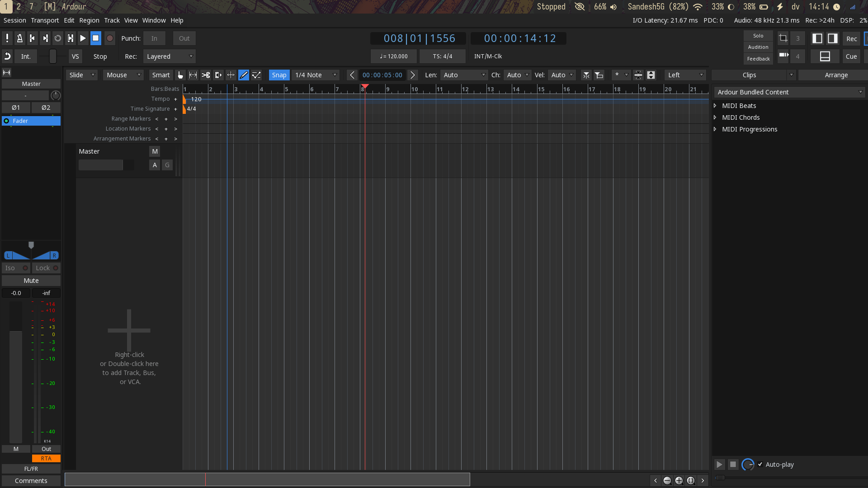Screen dimensions: 868x488
Task: Open Ardour Bundled Content dropdown
Action: pyautogui.click(x=789, y=92)
